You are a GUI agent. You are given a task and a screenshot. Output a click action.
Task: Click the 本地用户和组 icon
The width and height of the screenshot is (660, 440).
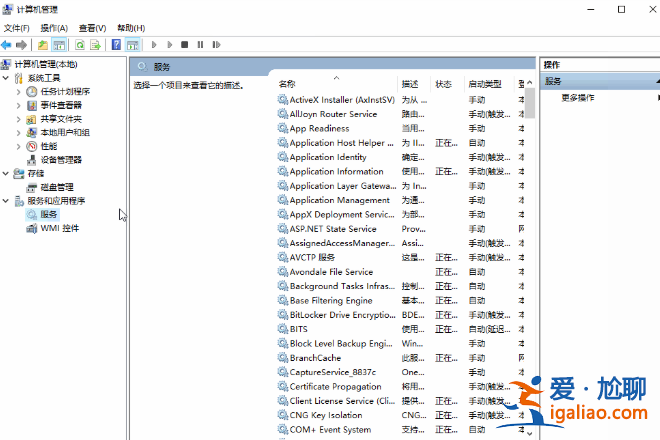click(32, 133)
